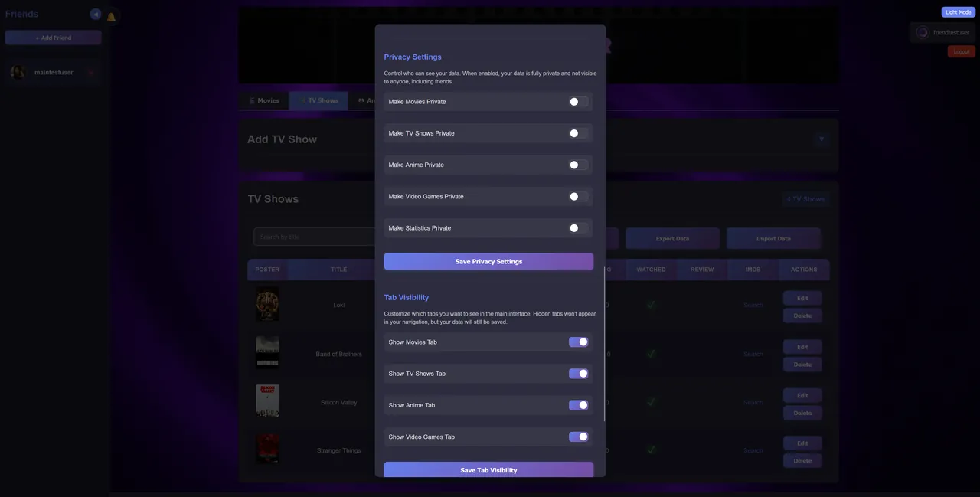Delete the Band of Brothers entry
Viewport: 980px width, 497px height.
(x=802, y=365)
